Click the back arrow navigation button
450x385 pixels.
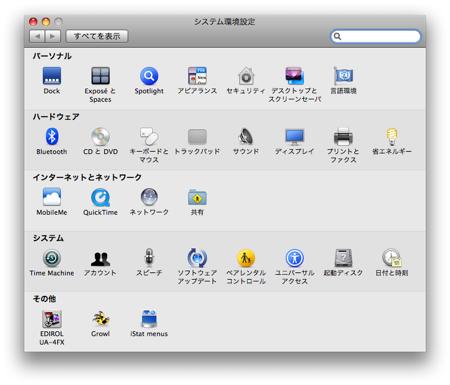point(37,36)
